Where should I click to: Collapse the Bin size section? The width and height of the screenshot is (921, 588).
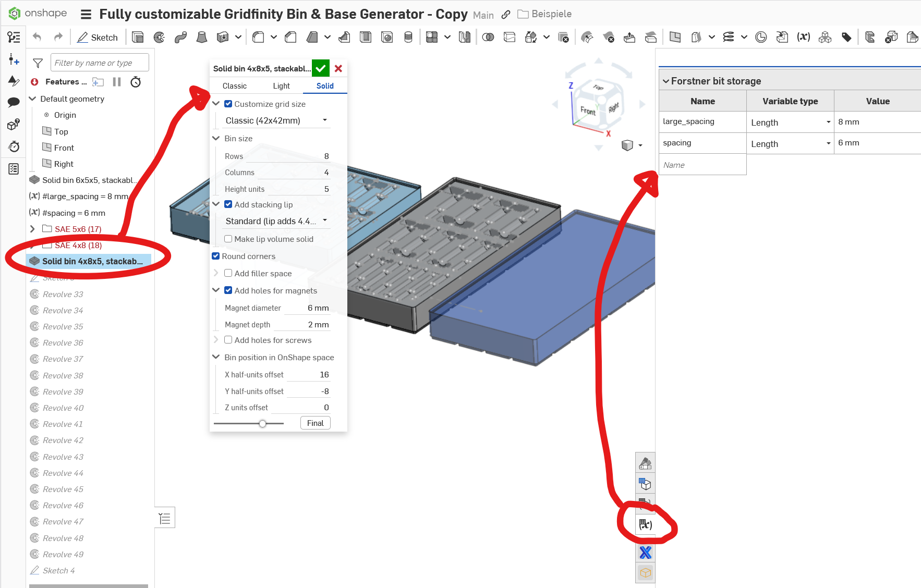point(216,138)
